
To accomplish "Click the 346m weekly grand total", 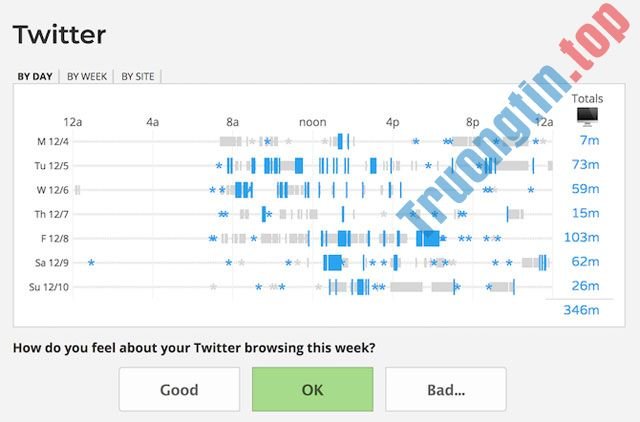I will pos(582,310).
